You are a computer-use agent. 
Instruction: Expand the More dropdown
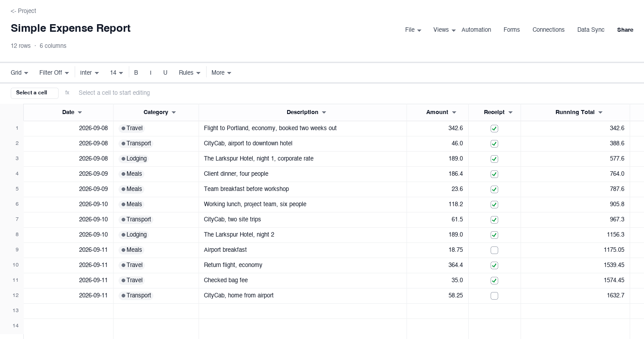[x=221, y=72]
